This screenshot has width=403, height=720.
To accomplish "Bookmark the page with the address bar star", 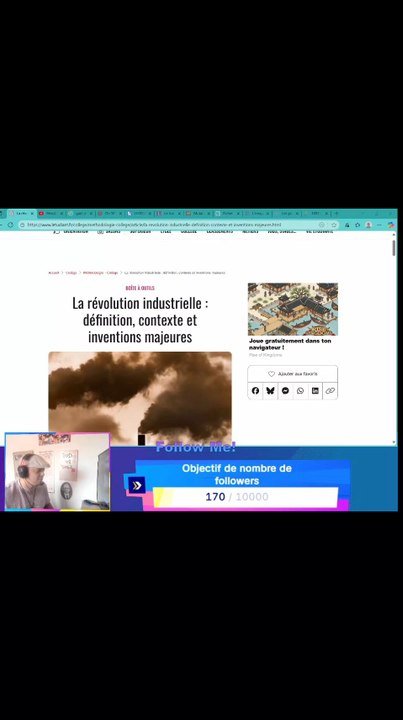I will click(x=334, y=225).
